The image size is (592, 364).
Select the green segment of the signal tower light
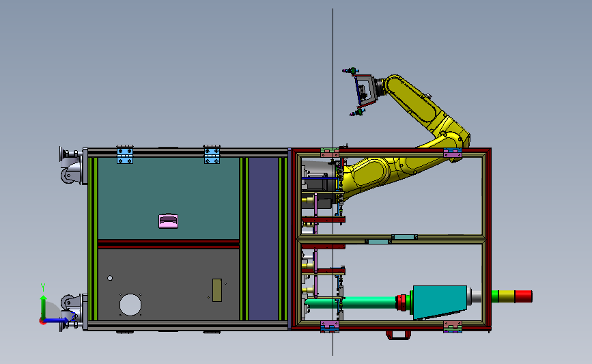coord(495,296)
